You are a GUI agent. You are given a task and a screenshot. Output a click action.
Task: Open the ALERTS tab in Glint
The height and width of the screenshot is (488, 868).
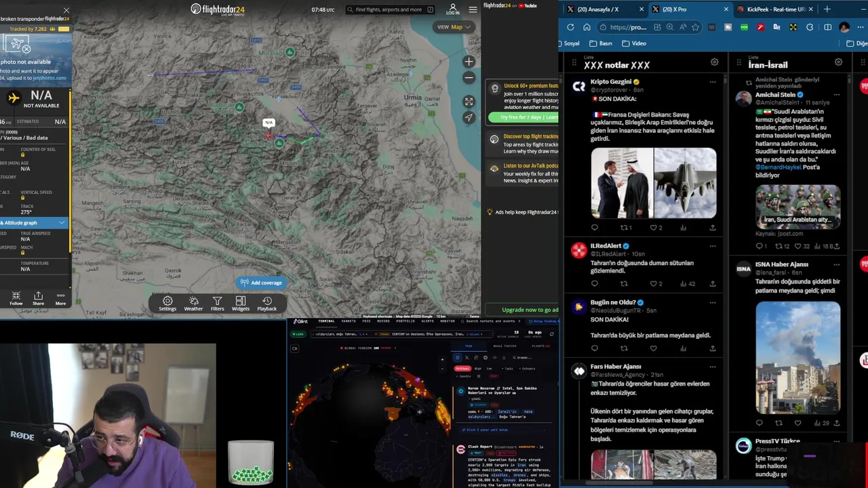coord(427,321)
